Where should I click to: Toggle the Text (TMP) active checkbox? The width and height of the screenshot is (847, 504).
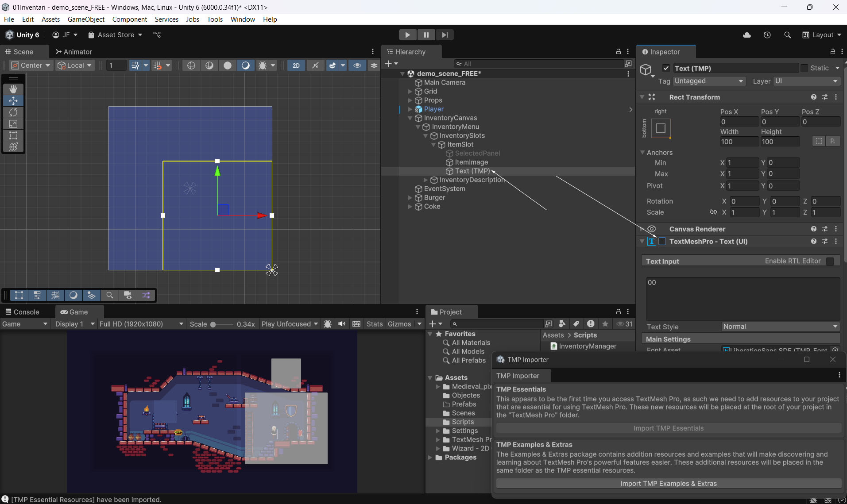(666, 68)
